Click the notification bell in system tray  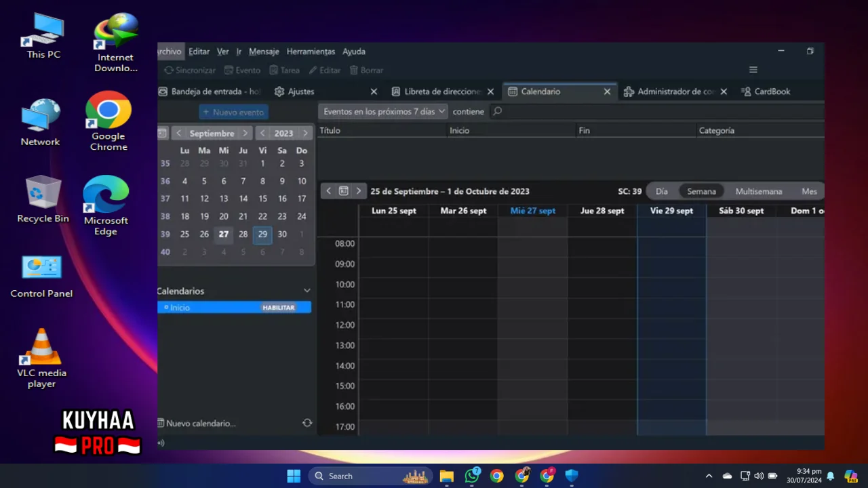(830, 476)
